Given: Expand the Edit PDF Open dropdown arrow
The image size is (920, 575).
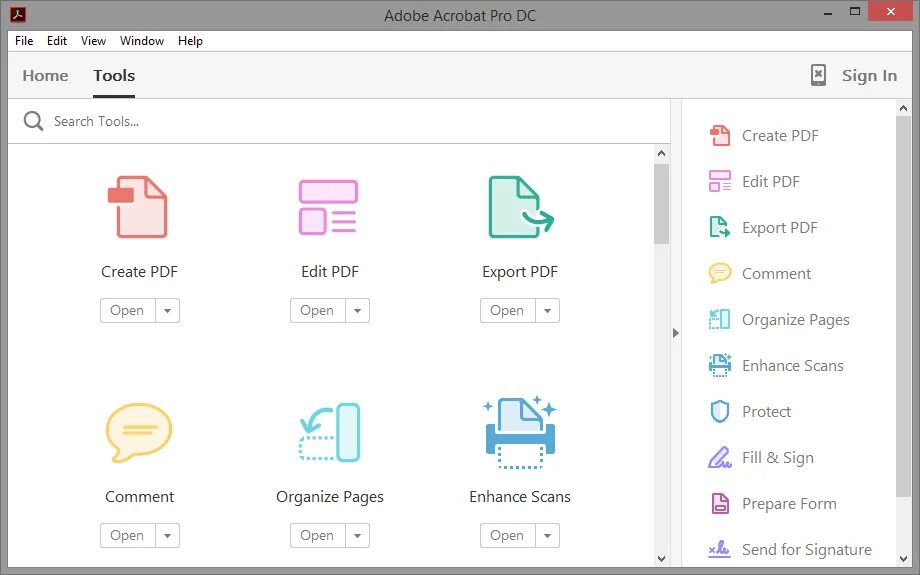Looking at the screenshot, I should tap(358, 310).
